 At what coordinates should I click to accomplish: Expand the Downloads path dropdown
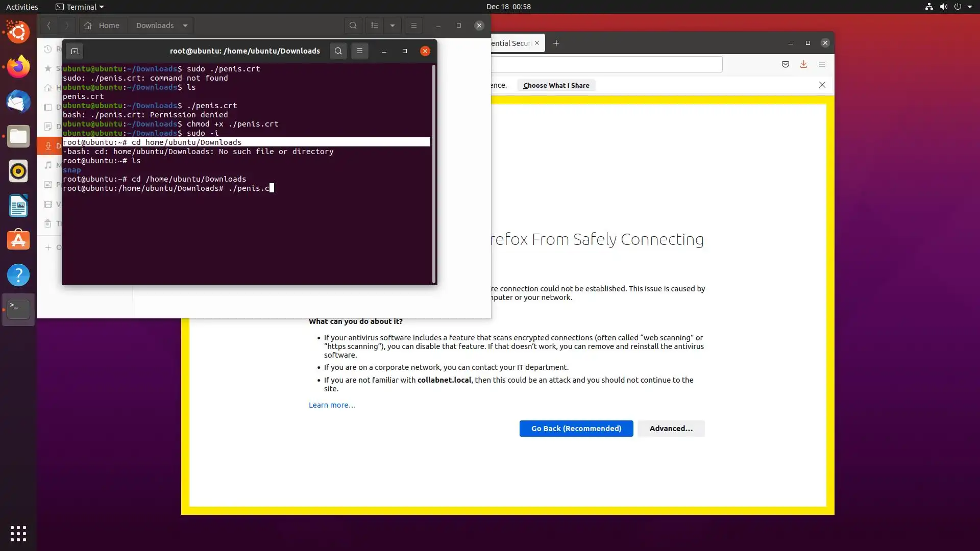pos(185,26)
